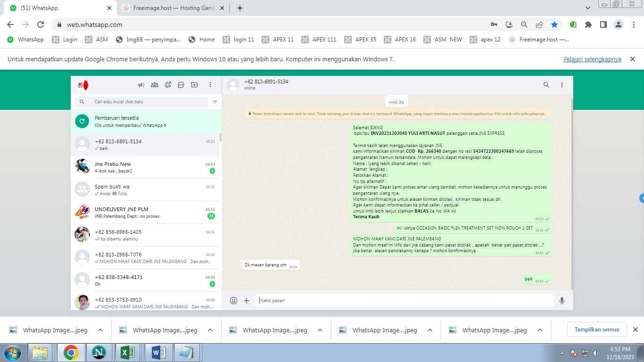Toggle the Chrome side panel
The image size is (644, 362).
pos(603,25)
